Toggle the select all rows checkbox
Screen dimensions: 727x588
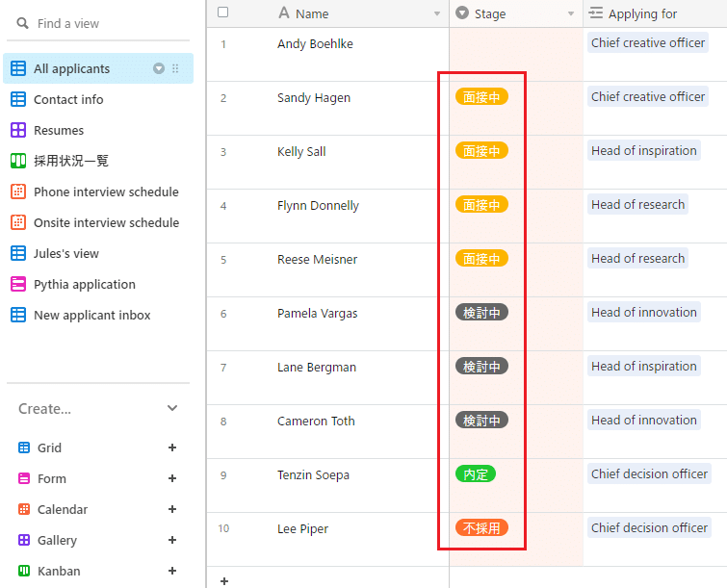click(x=223, y=13)
